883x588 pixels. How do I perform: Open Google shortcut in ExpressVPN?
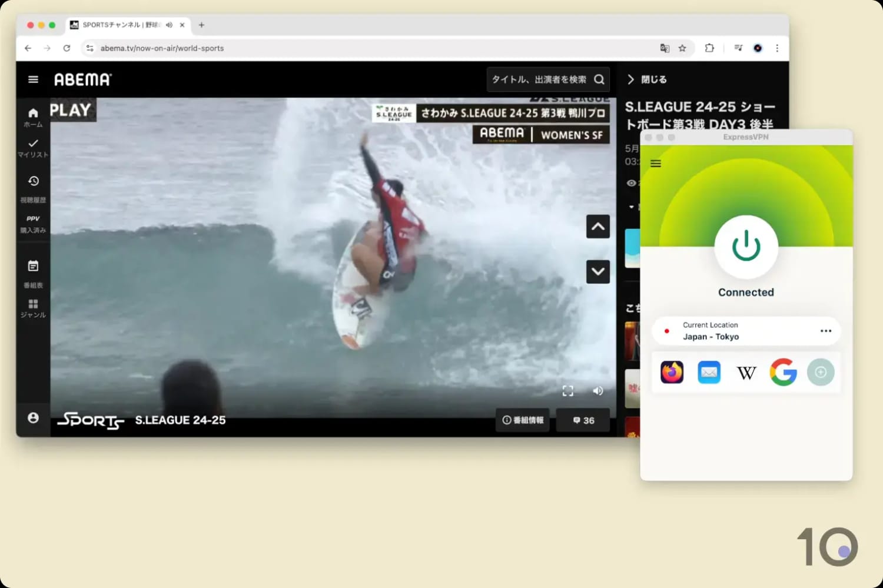coord(783,372)
